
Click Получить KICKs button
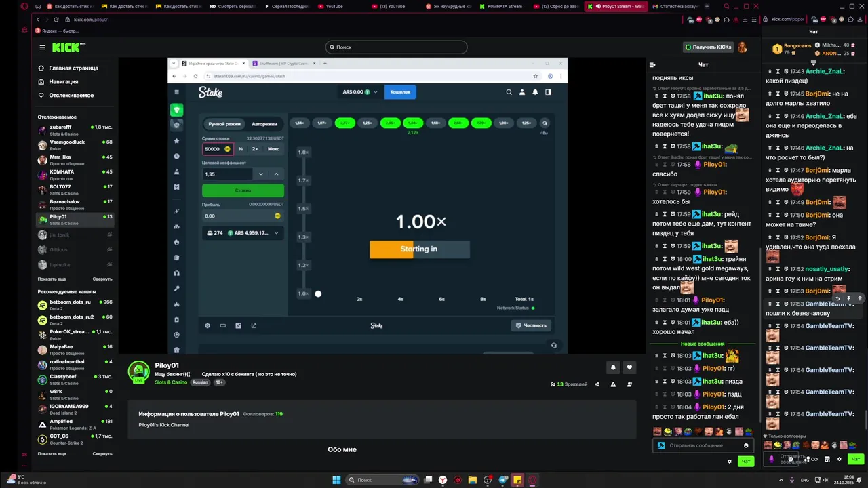click(708, 47)
